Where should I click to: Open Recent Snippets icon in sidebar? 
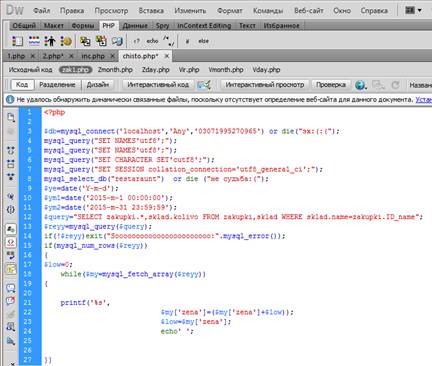pos(11,327)
